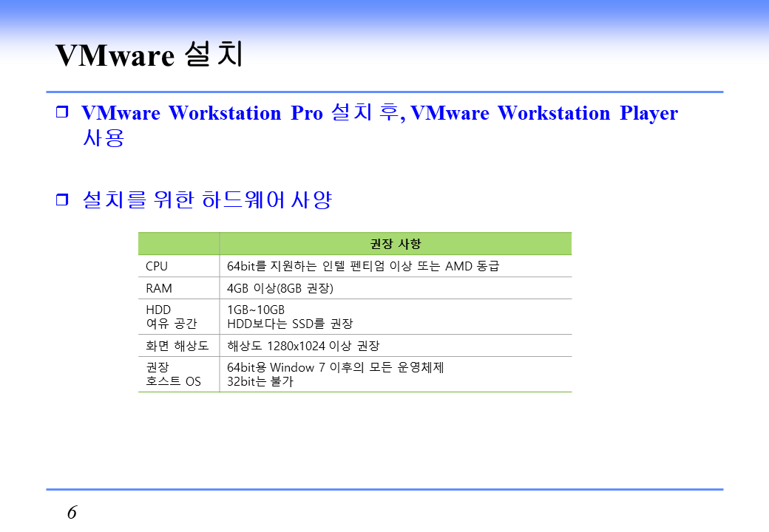769x532 pixels.
Task: Click the cell '64bit를 지원하는 인텔 펜티엄 이상 또는 AMD 동급'
Action: click(x=363, y=266)
